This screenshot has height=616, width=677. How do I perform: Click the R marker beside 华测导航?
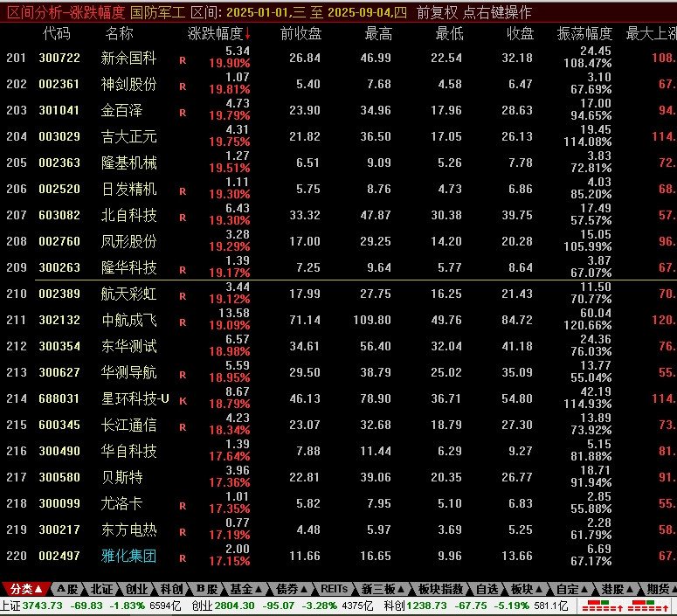coord(183,375)
